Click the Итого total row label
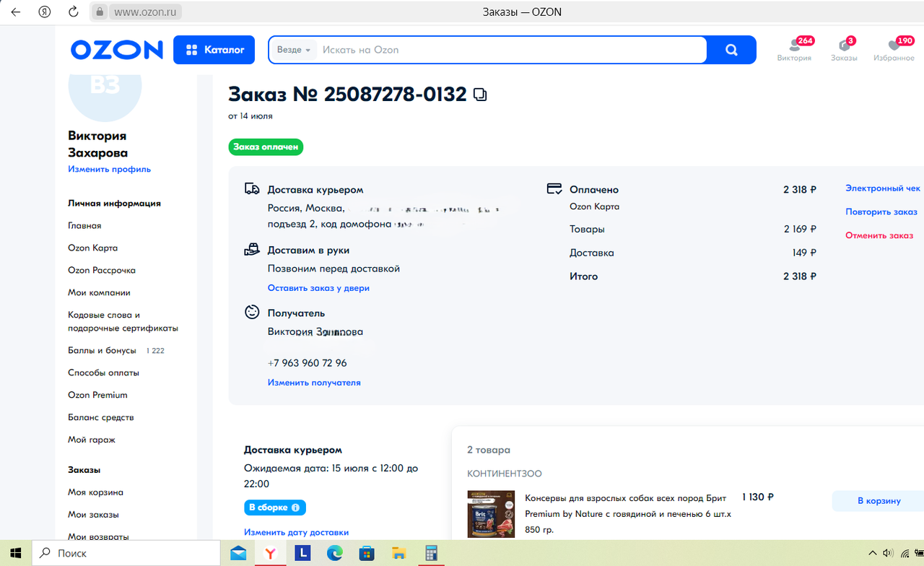The height and width of the screenshot is (566, 924). coord(583,277)
